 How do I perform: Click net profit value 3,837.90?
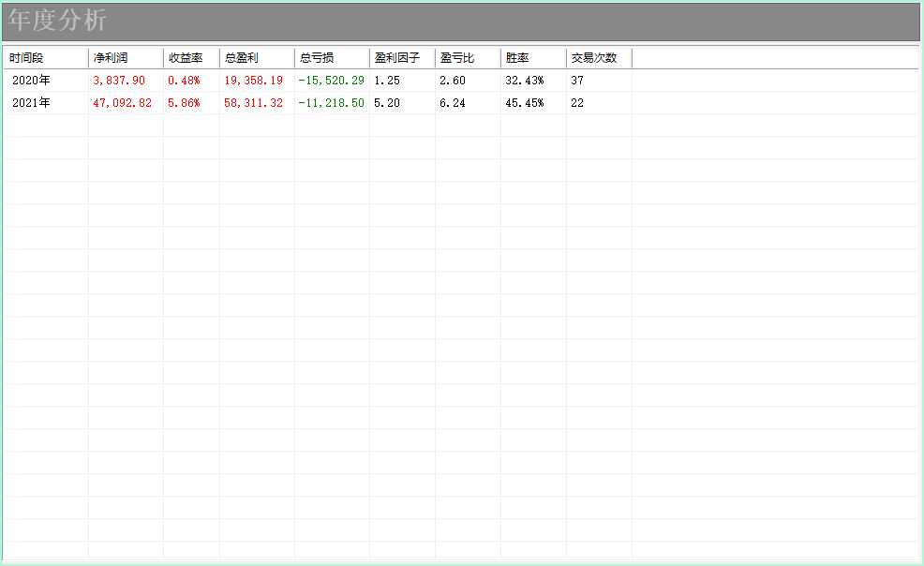[x=119, y=80]
